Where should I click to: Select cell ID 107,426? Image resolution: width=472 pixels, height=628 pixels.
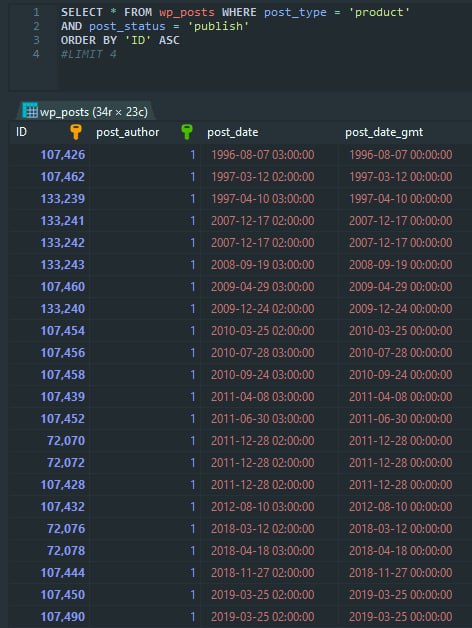click(x=63, y=155)
